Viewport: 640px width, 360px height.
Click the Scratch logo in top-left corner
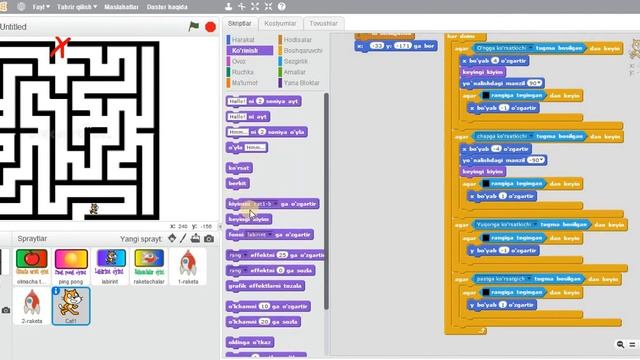(3, 7)
